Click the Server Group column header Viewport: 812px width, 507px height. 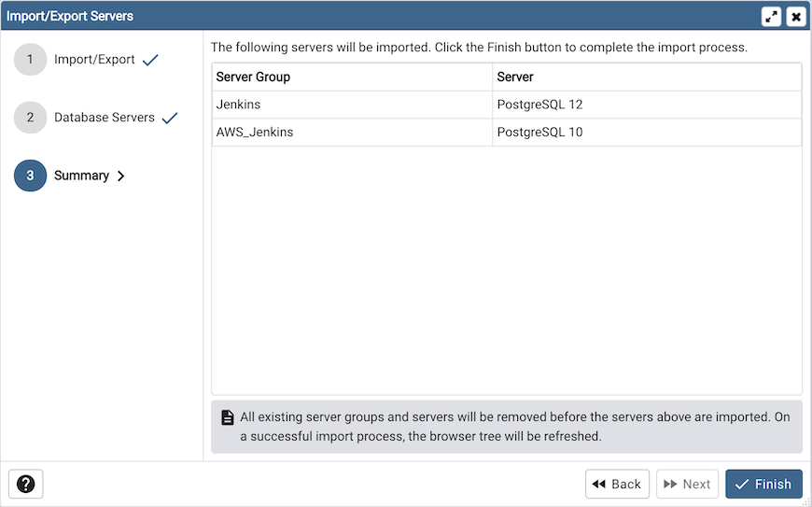click(253, 77)
